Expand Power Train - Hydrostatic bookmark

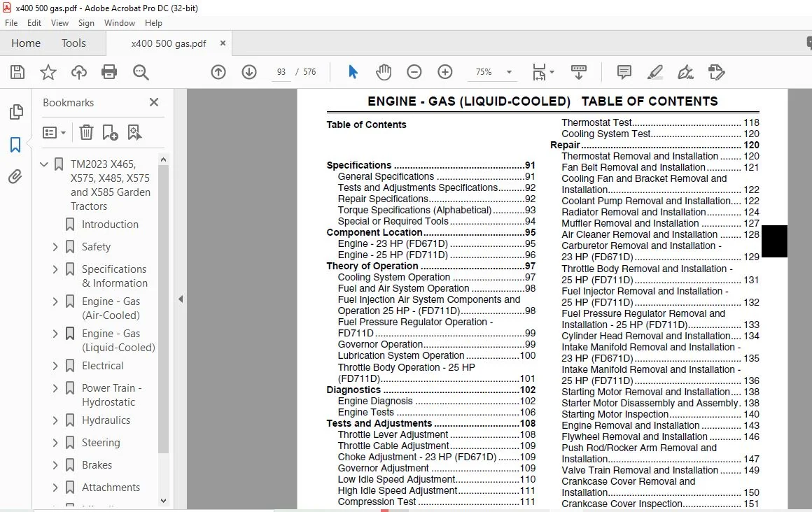pos(55,388)
